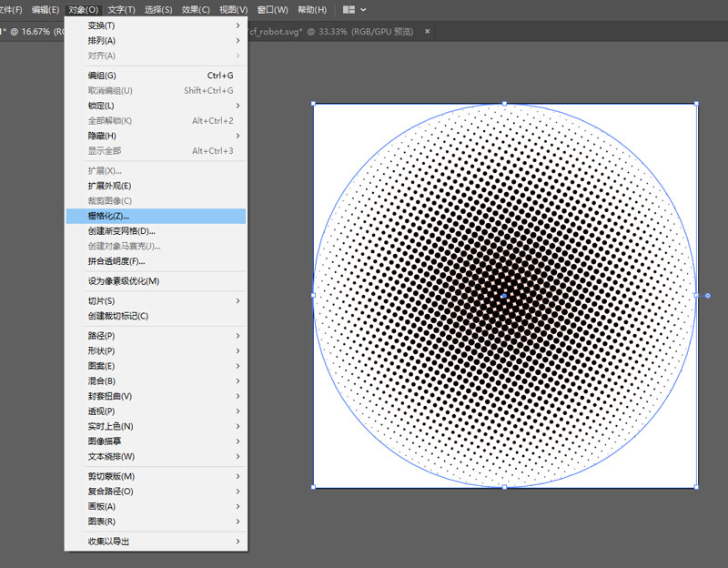
Task: Select 栅格化(Z)... menu entry
Action: [156, 216]
